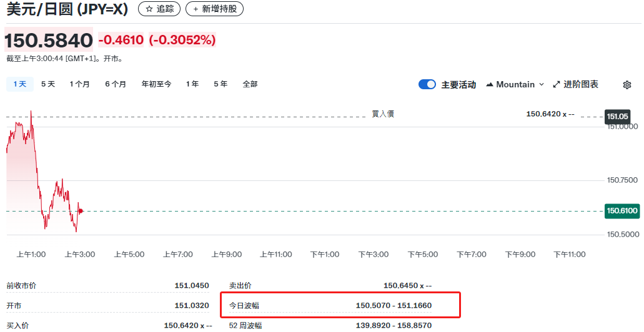Toggle the 主要活动 switch off

pos(427,84)
